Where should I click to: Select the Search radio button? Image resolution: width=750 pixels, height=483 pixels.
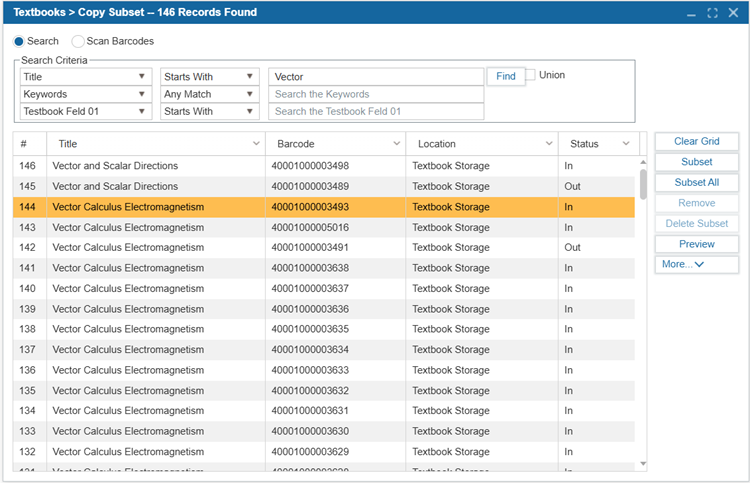[19, 42]
